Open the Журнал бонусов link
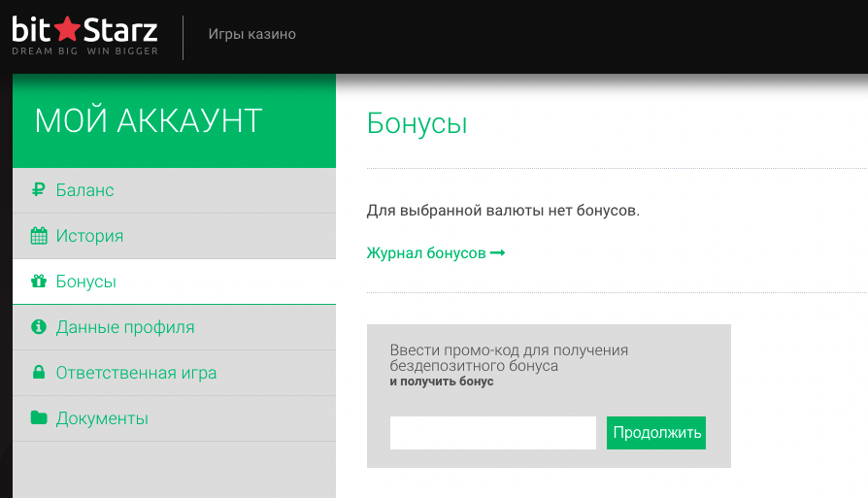The image size is (868, 498). point(426,253)
